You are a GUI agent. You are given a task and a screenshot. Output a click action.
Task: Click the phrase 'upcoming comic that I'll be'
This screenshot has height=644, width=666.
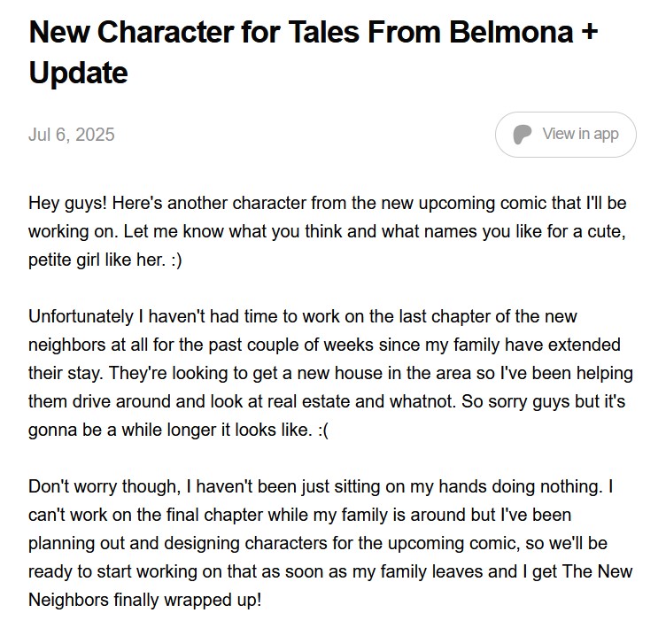[523, 203]
